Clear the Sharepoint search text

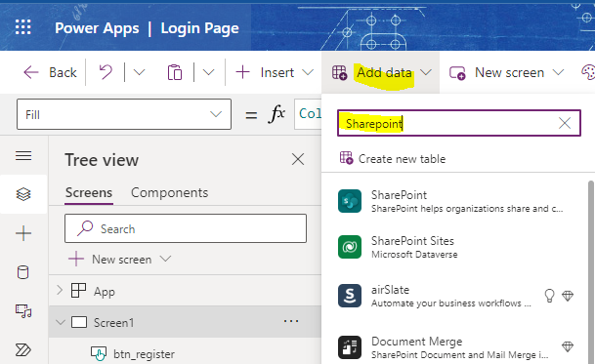click(x=565, y=123)
